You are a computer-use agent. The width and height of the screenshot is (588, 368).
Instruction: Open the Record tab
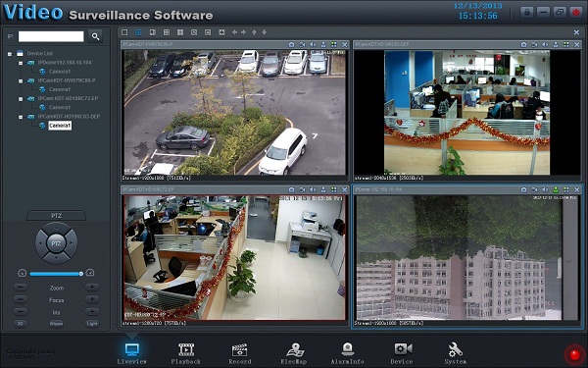[240, 353]
